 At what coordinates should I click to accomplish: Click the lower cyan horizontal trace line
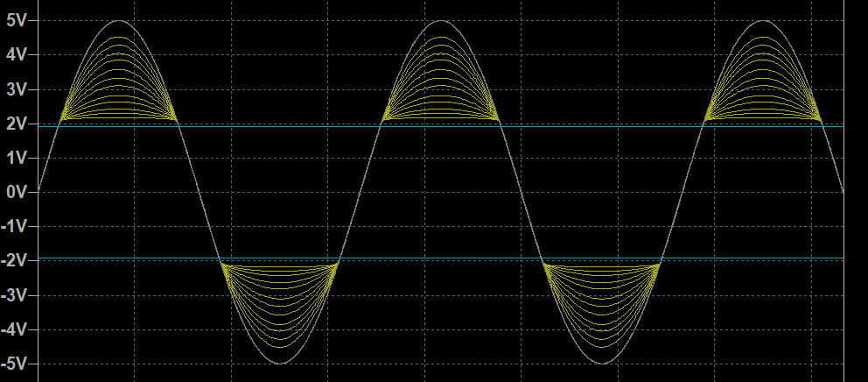pos(441,258)
